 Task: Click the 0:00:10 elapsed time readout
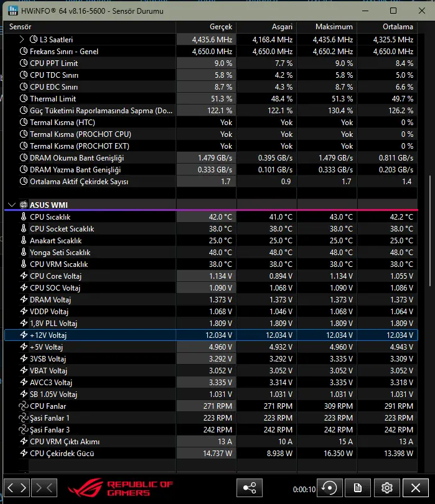point(304,490)
